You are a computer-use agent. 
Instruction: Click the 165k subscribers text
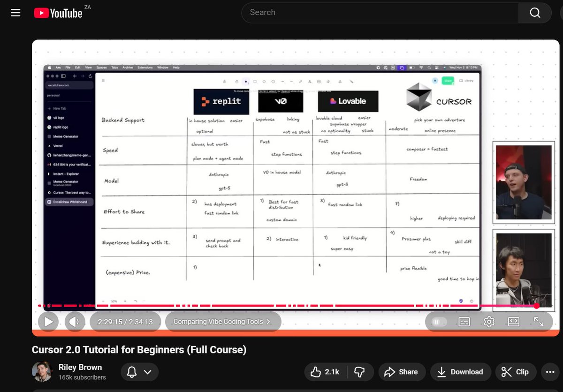pyautogui.click(x=82, y=377)
